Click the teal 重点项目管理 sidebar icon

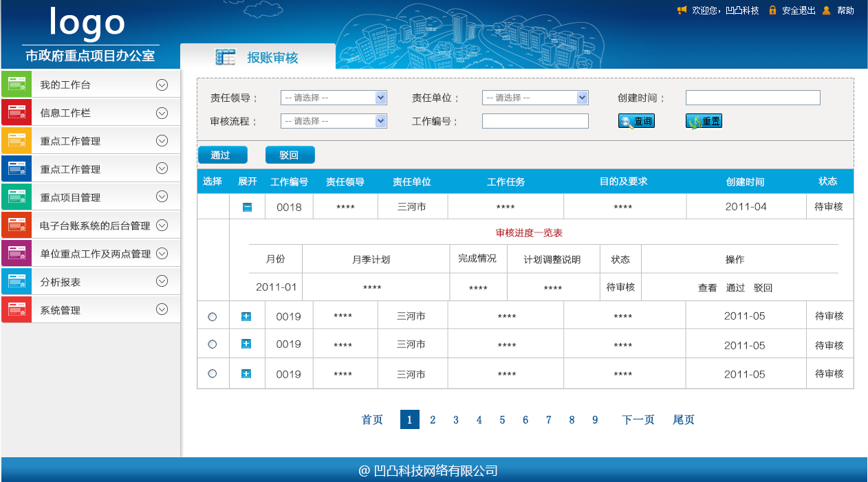click(x=17, y=197)
